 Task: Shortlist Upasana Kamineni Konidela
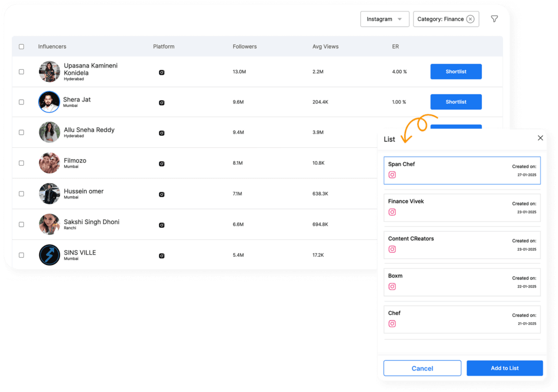pyautogui.click(x=456, y=71)
